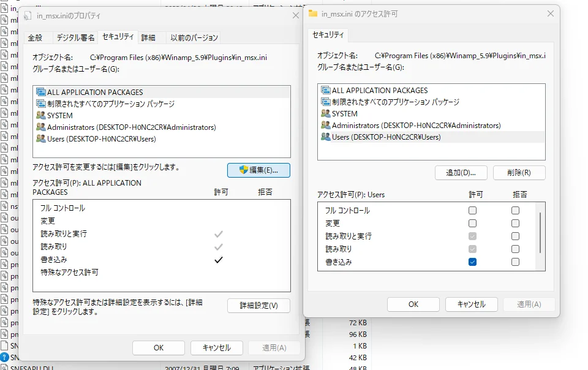Select Administrators group icon in right dialog
This screenshot has width=588, height=370.
pyautogui.click(x=325, y=126)
